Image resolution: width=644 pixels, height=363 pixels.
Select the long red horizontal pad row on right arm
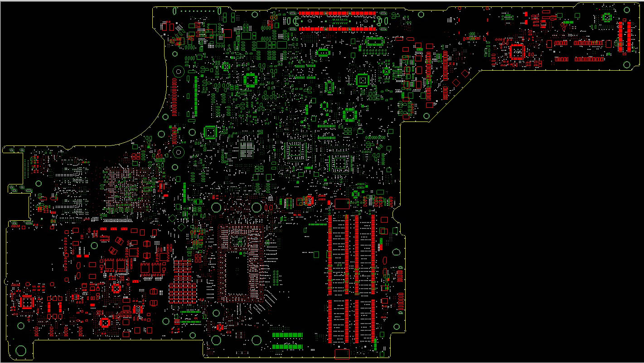click(588, 43)
